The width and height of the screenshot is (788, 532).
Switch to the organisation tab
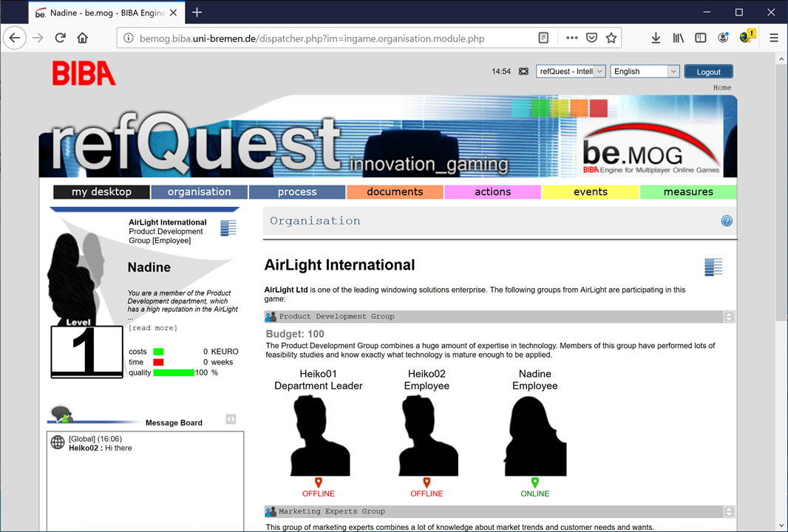click(x=199, y=192)
